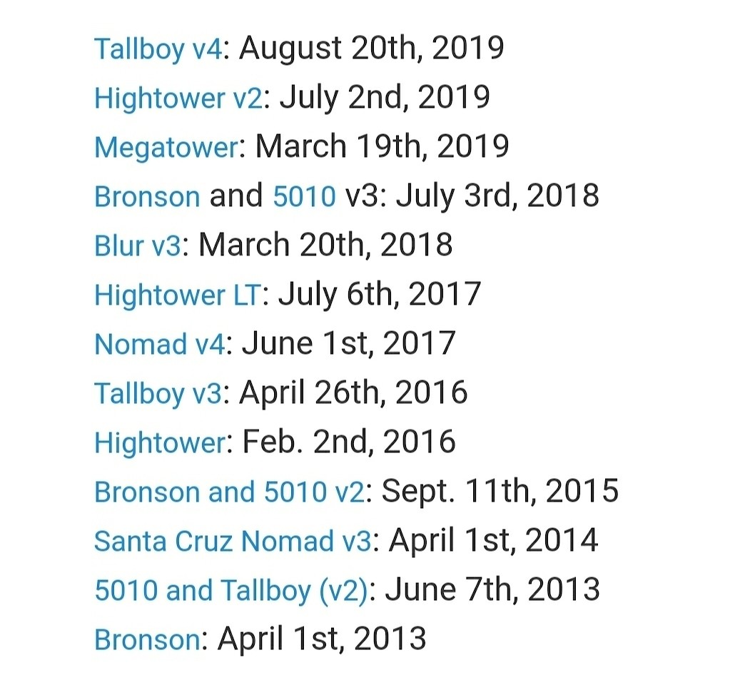
Task: Open the Hightower LT link
Action: [x=178, y=295]
